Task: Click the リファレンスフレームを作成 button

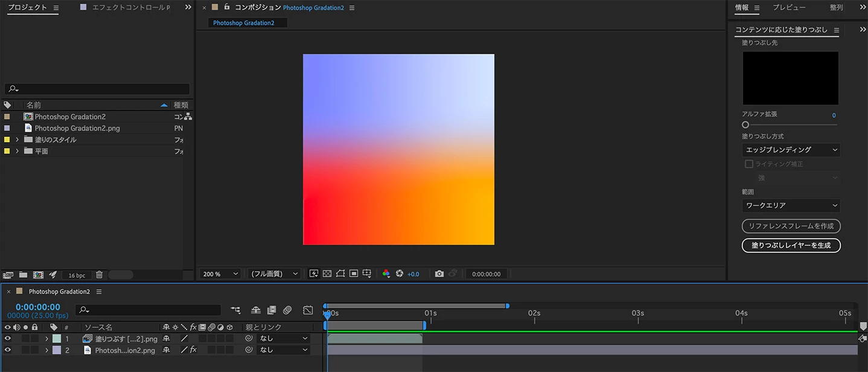Action: (x=791, y=226)
